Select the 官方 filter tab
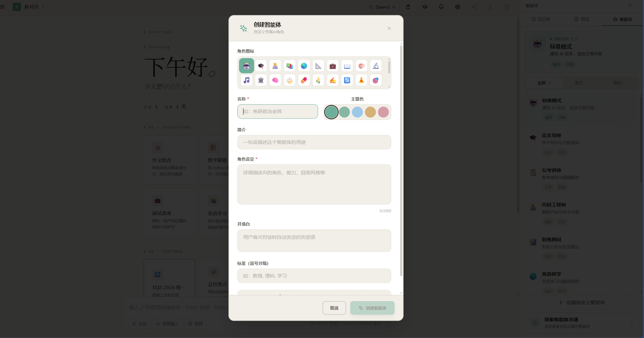Screen dimensions: 644x338 tap(582, 83)
